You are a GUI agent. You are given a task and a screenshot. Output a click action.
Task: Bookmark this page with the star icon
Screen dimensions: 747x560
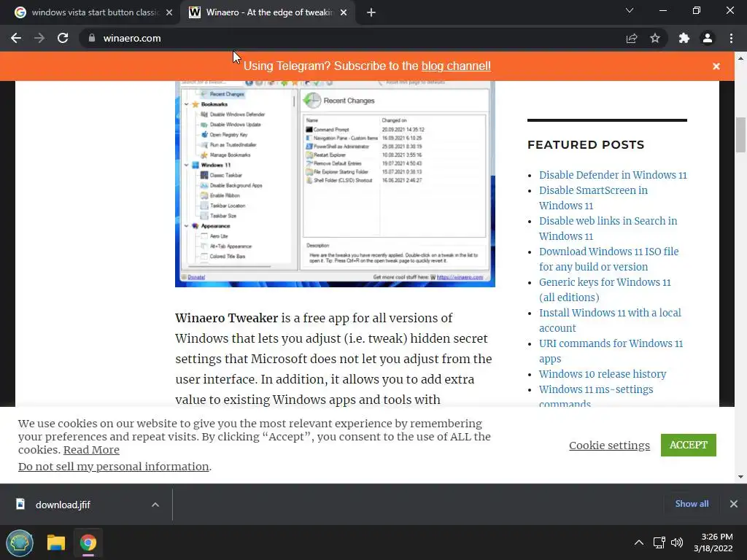[x=655, y=38]
